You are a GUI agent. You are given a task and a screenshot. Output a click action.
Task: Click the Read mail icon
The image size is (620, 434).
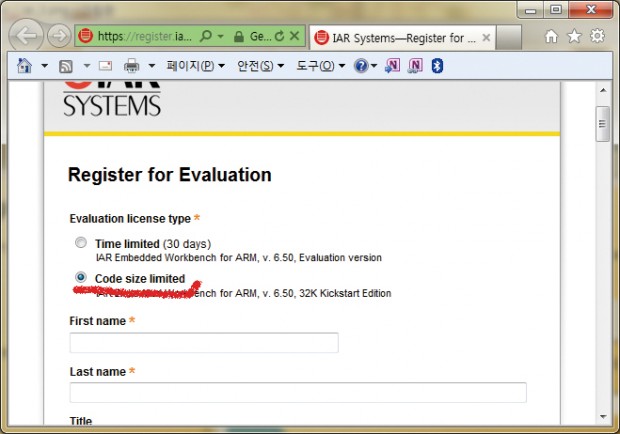pos(105,66)
